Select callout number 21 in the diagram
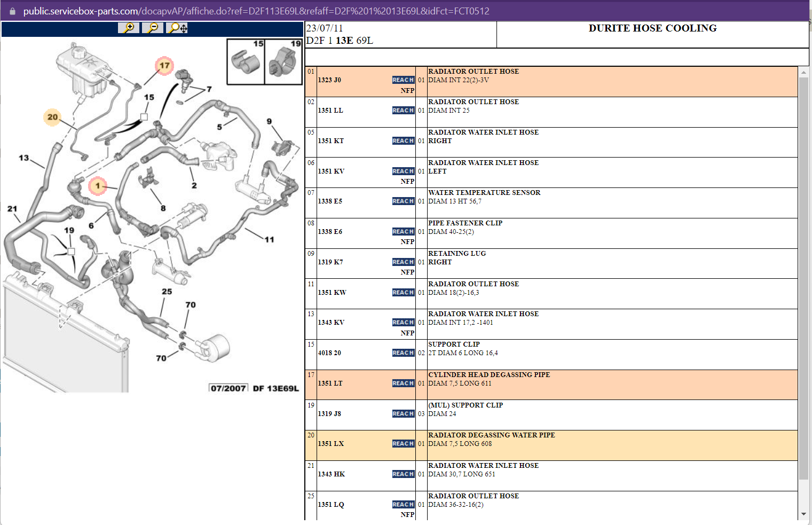 tap(12, 209)
